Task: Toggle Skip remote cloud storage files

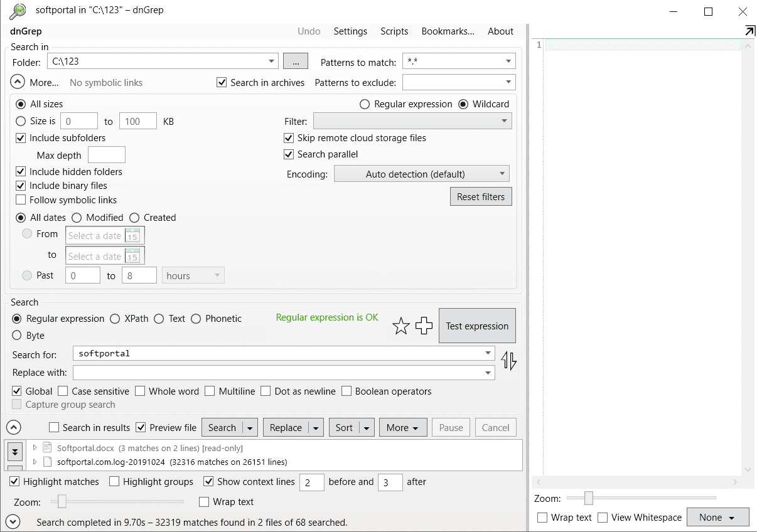Action: (289, 138)
